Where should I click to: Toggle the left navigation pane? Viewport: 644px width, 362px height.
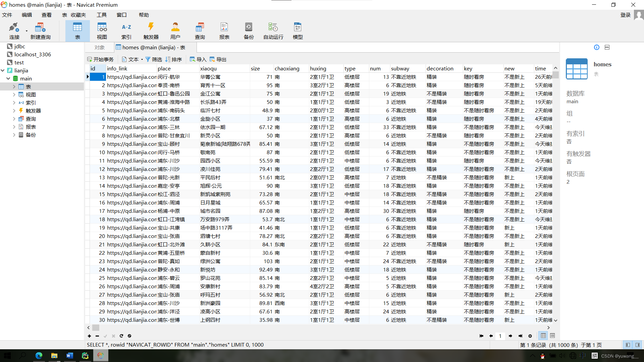[x=628, y=345]
